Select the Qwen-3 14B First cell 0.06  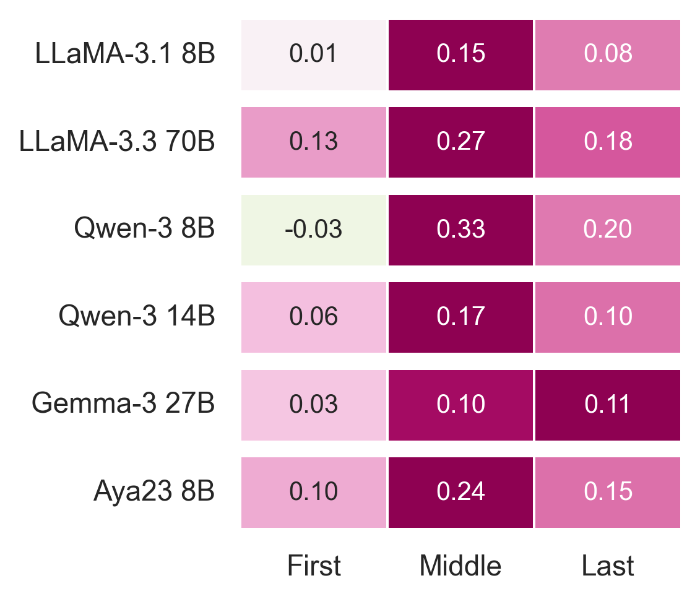pos(314,317)
